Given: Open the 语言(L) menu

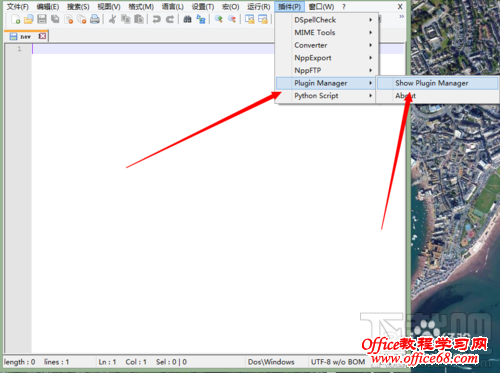Looking at the screenshot, I should [172, 7].
